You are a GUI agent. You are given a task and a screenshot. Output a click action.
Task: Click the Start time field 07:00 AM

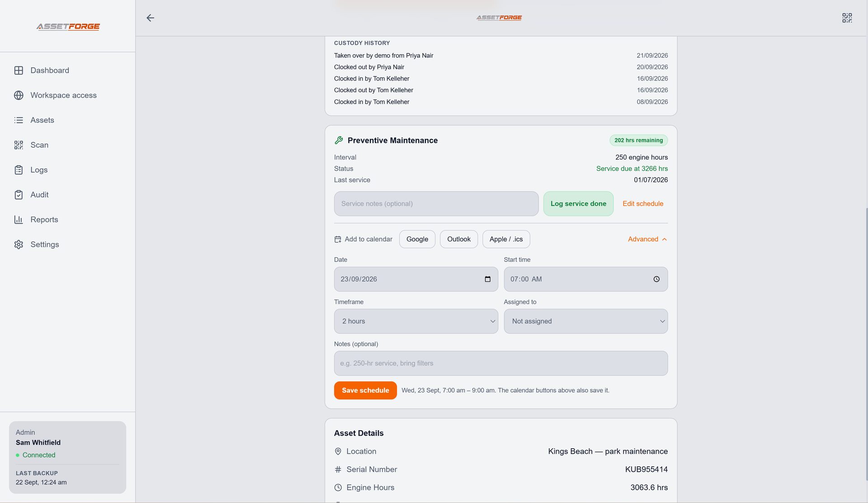coord(585,279)
